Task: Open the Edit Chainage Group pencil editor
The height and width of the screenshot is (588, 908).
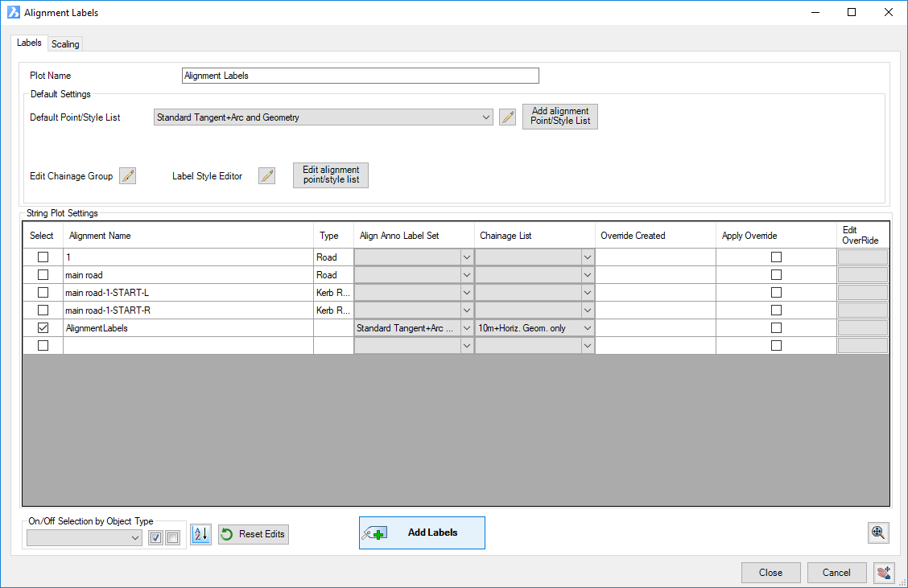Action: (x=127, y=176)
